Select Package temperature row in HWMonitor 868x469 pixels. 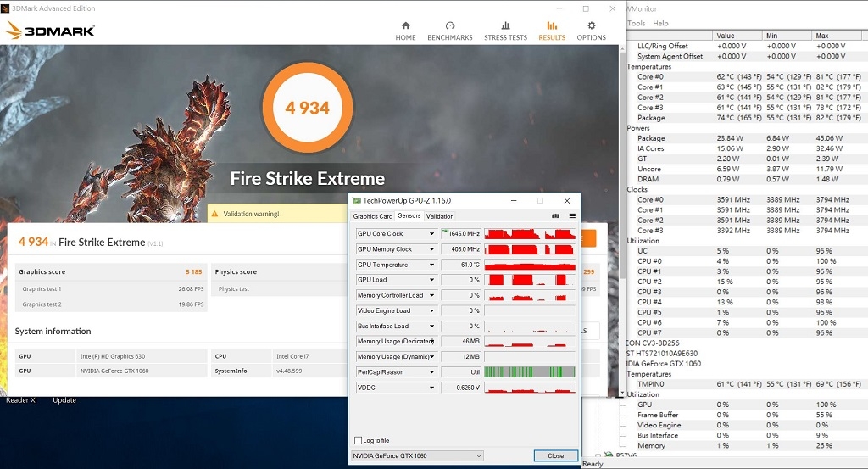tap(747, 118)
